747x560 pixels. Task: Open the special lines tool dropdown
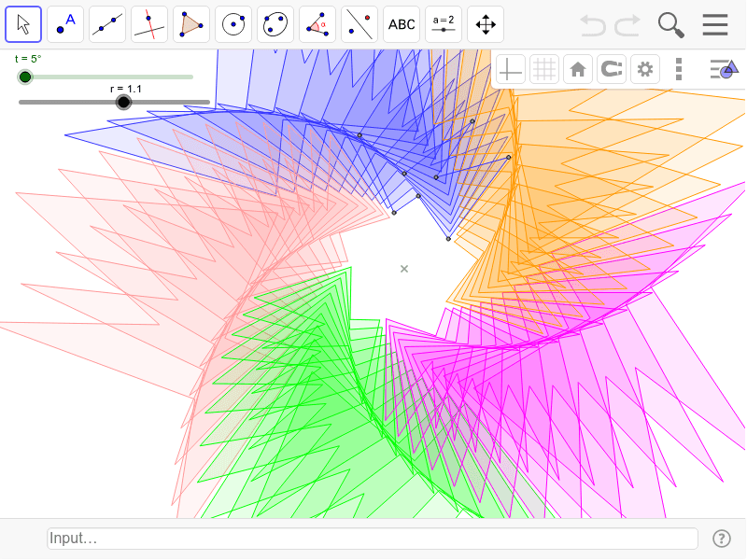[x=148, y=23]
